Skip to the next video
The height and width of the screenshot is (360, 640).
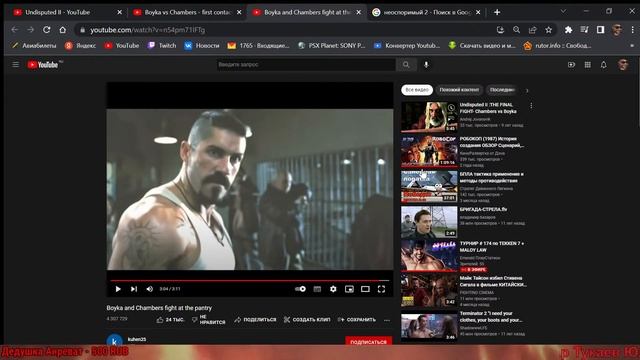click(134, 289)
